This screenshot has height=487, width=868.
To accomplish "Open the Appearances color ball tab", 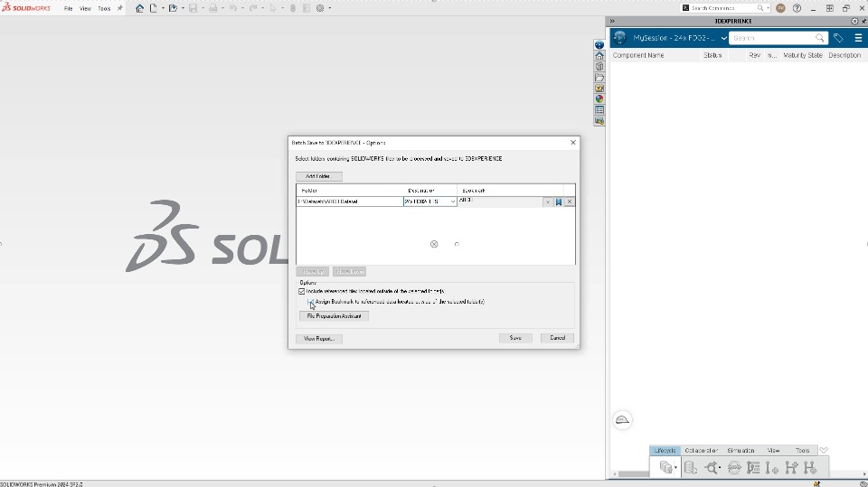I will 599,99.
